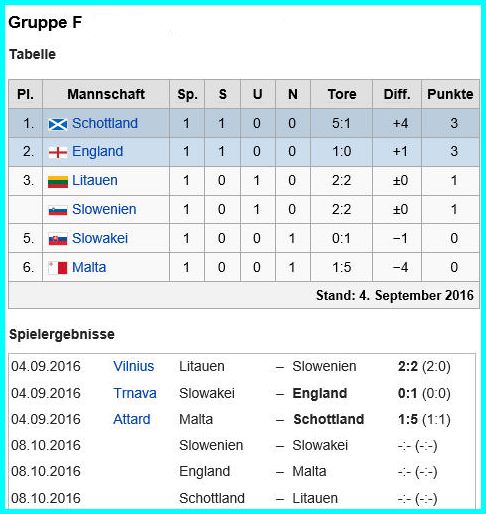The width and height of the screenshot is (486, 514).
Task: Select the Tore column header
Action: tap(342, 94)
